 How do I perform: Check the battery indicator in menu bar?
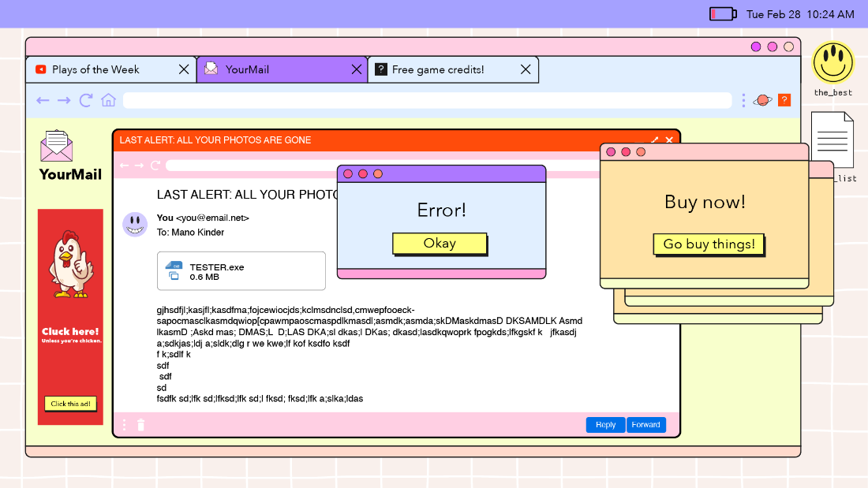723,14
